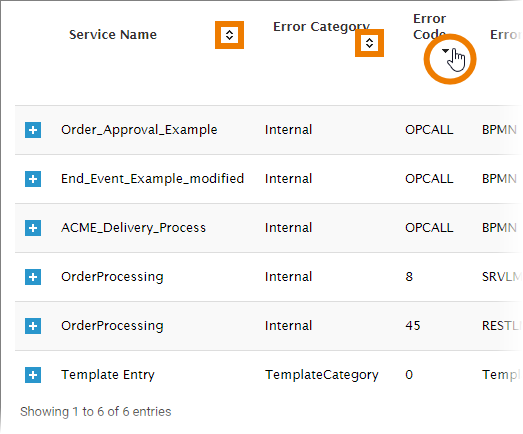Viewport: 523px width, 434px height.
Task: Expand the Template Entry row
Action: pyautogui.click(x=33, y=375)
